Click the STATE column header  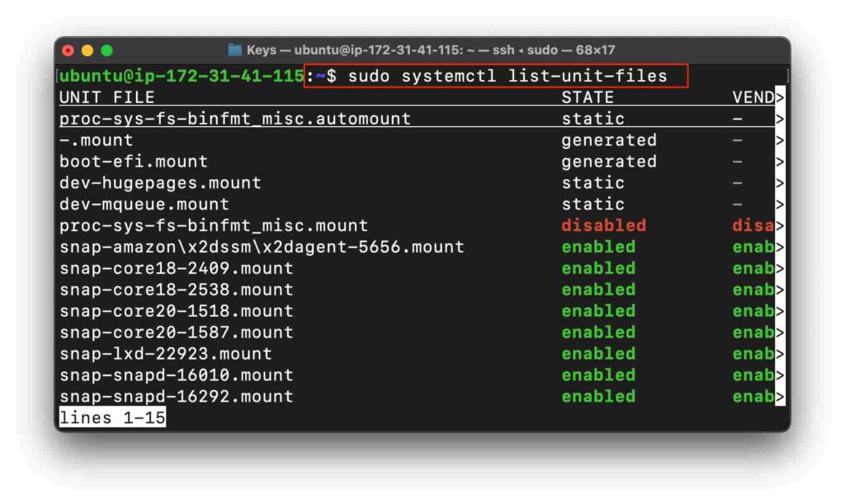(588, 98)
